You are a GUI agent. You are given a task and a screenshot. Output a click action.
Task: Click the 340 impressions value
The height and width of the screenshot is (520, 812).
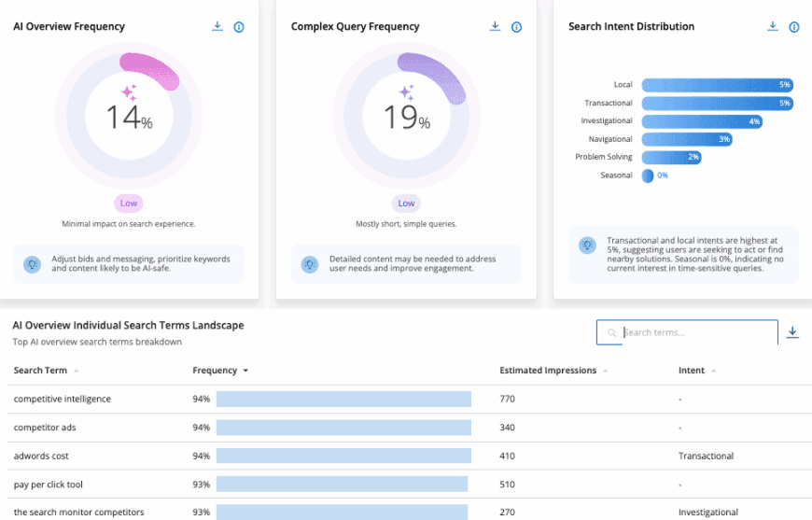508,428
